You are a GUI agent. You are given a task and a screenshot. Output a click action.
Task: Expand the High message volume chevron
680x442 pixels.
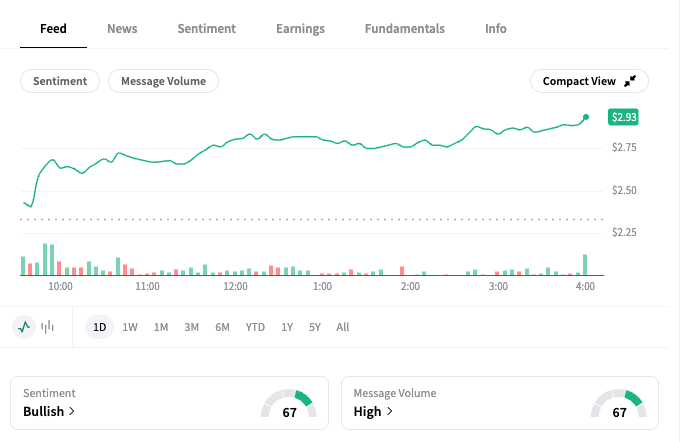(x=389, y=411)
